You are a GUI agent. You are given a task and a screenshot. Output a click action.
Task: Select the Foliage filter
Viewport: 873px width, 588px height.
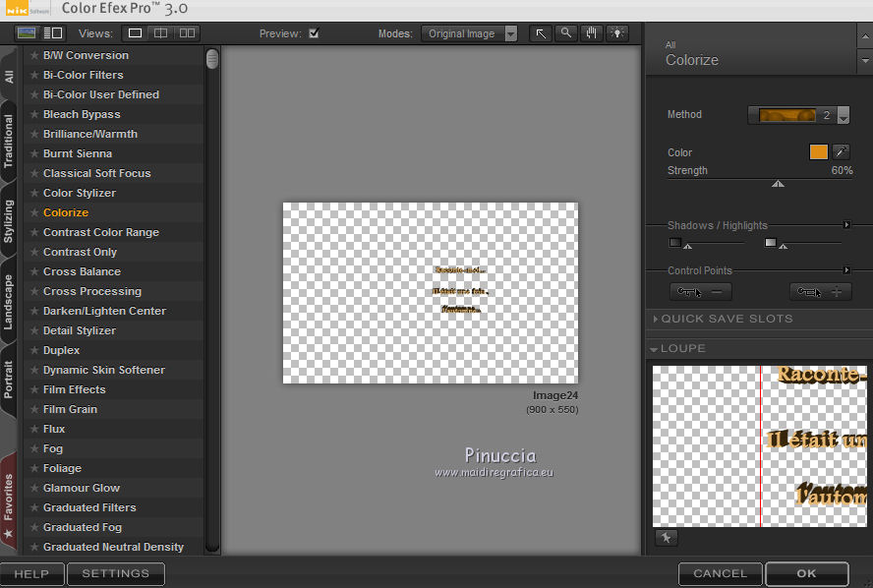click(62, 468)
